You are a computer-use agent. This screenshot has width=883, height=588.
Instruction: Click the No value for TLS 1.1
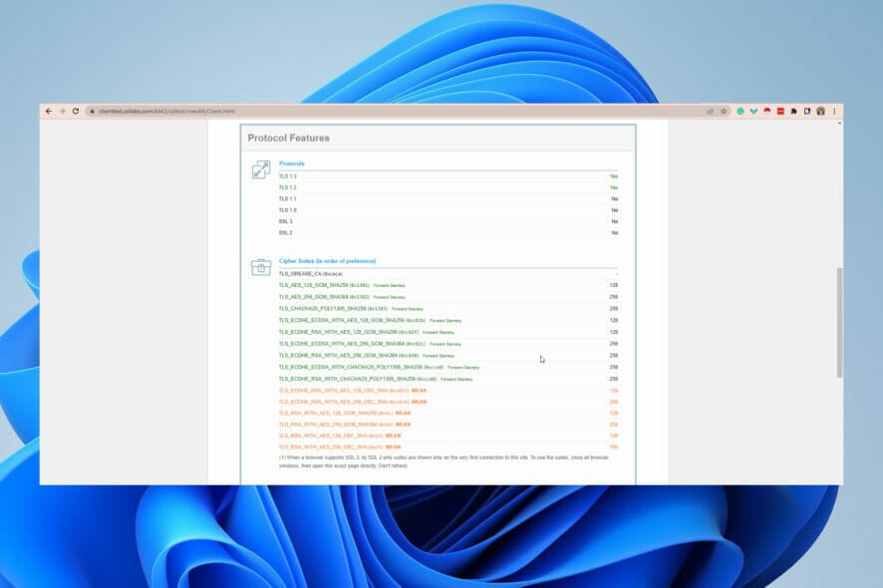point(614,198)
